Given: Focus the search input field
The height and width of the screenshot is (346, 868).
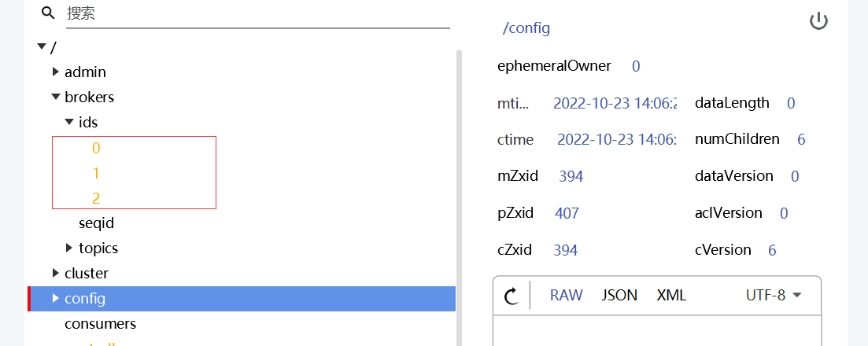Looking at the screenshot, I should pyautogui.click(x=258, y=14).
